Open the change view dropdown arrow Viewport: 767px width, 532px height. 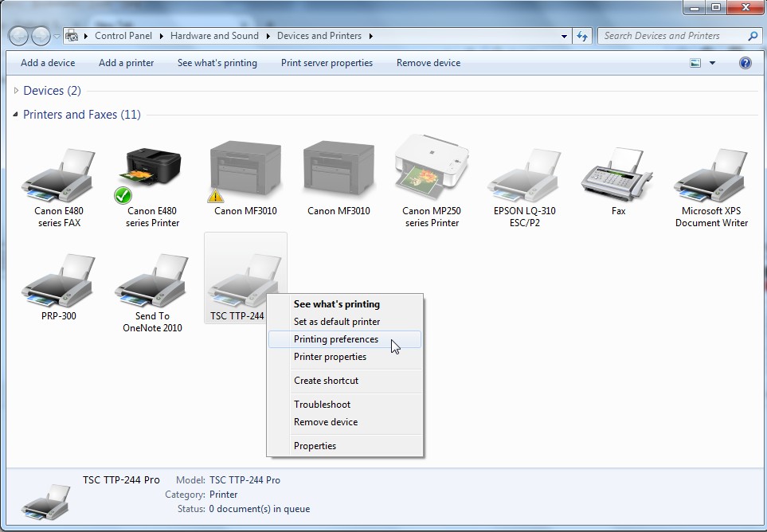coord(712,63)
